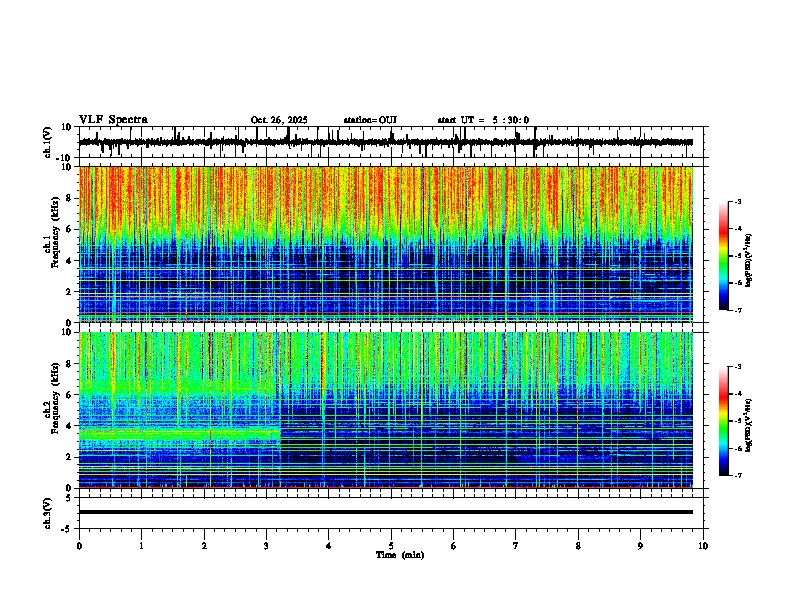Click the "ch.1(V)" waveform axis label
792x612 pixels.
[47, 142]
